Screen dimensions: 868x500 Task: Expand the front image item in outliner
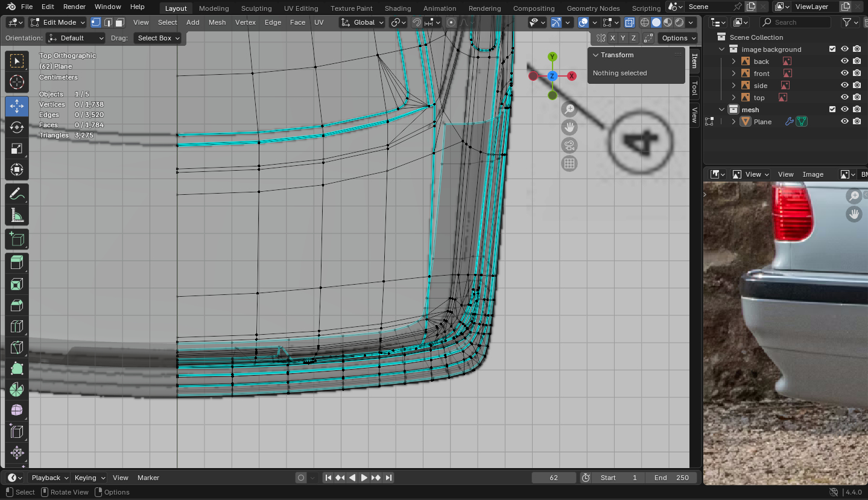coord(734,73)
